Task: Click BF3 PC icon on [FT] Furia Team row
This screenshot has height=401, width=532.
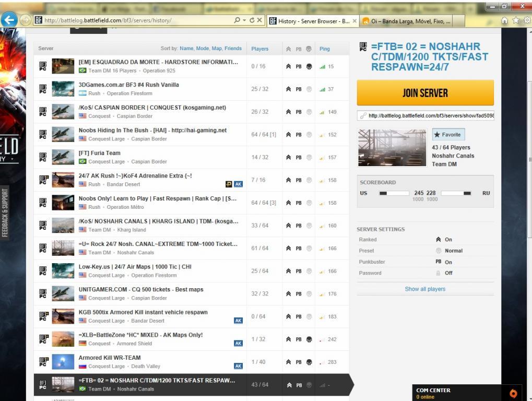Action: tap(43, 157)
